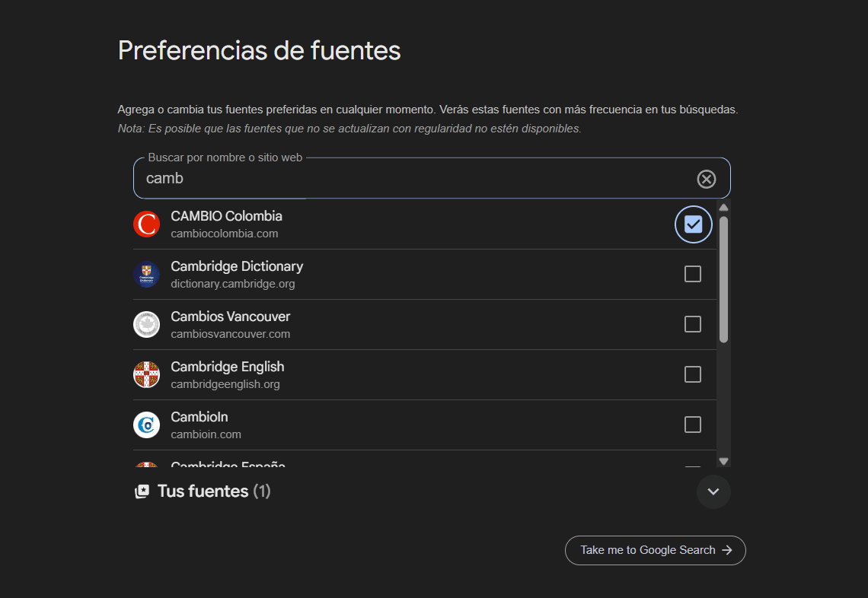Select the Cambridge Dictionary source name
Viewport: 868px width, 598px height.
pos(237,266)
